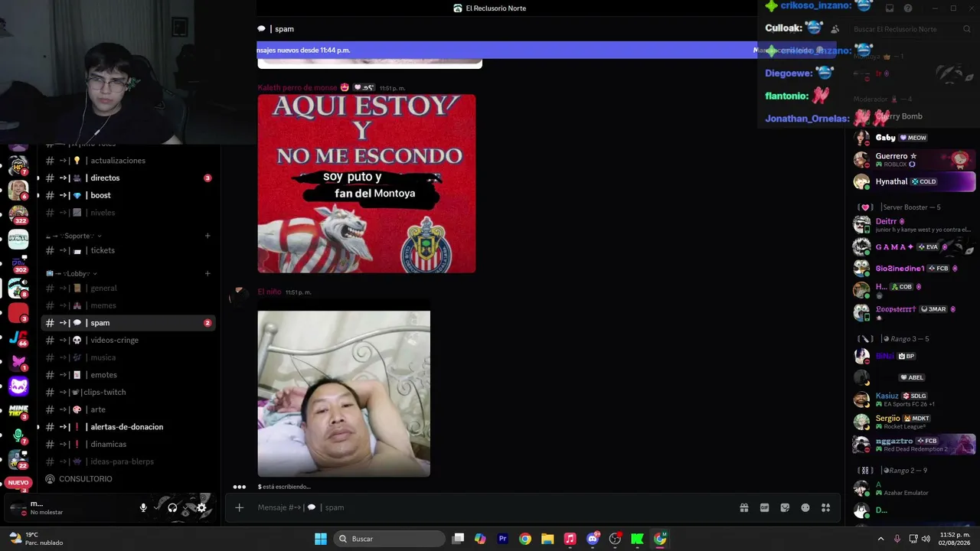Attach a file with the plus icon
980x551 pixels.
pyautogui.click(x=240, y=507)
